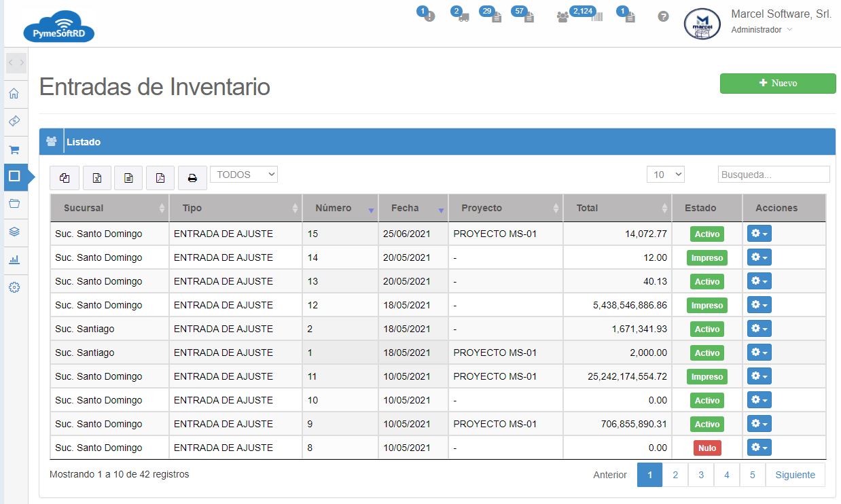The width and height of the screenshot is (841, 504).
Task: Open actions dropdown for entry number 15
Action: [x=759, y=234]
